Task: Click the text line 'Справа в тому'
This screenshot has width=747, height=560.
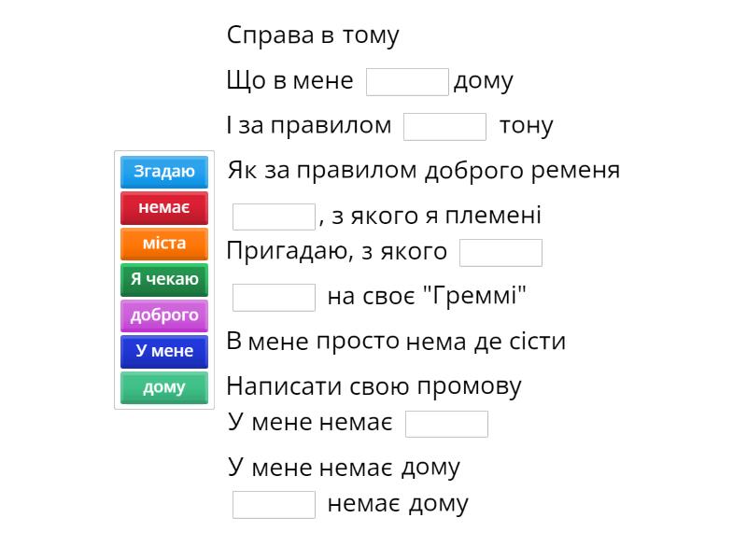Action: click(x=313, y=35)
